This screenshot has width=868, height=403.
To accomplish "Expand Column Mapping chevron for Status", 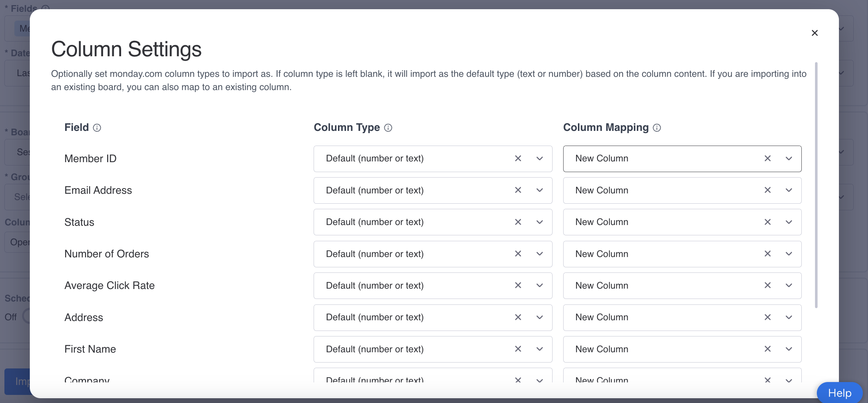I will pos(789,222).
